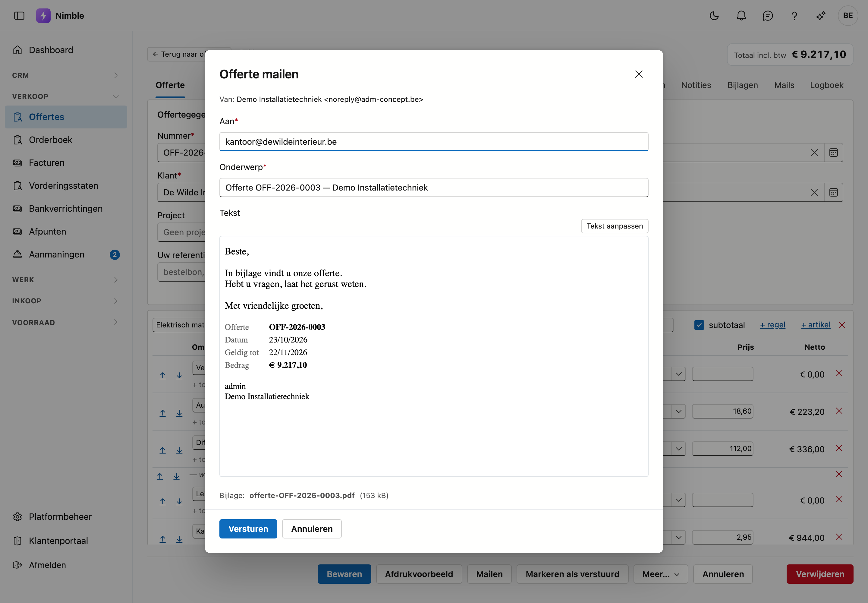This screenshot has height=603, width=868.
Task: Remove the Elektrisch materiaal section
Action: click(842, 325)
